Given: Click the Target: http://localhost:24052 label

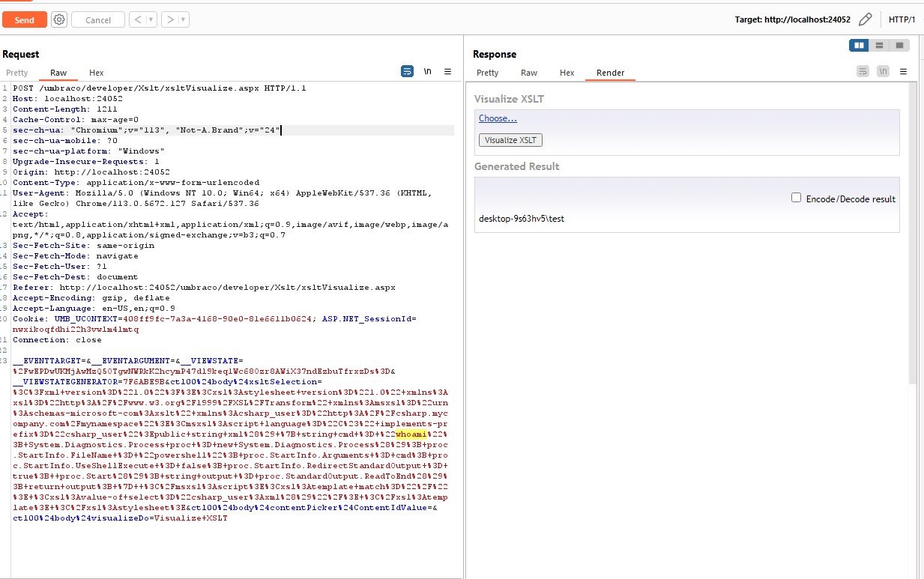Looking at the screenshot, I should tap(793, 19).
